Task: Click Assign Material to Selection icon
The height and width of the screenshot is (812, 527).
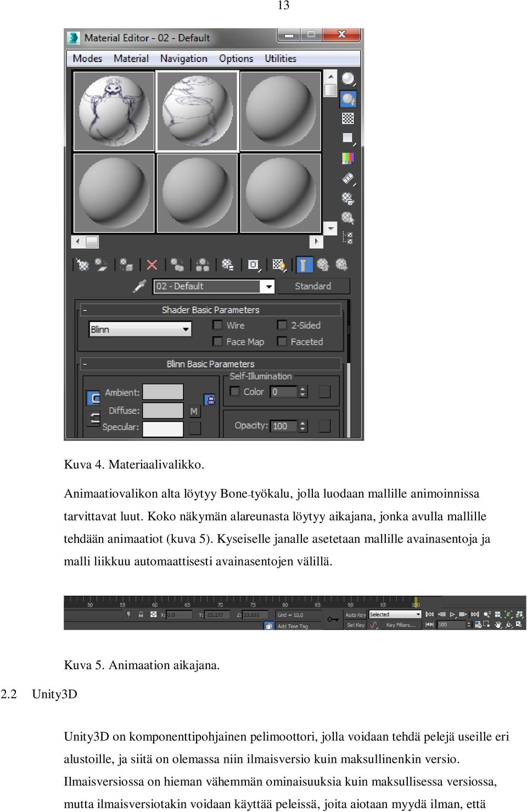Action: tap(126, 265)
